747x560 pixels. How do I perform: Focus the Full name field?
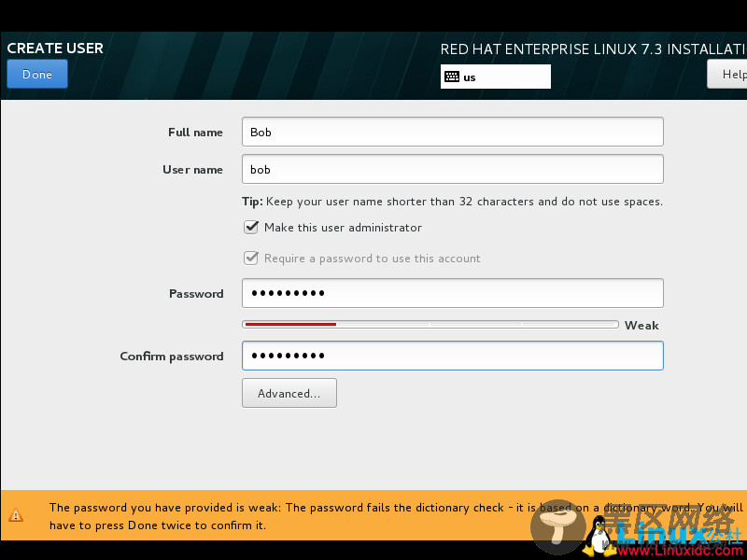453,132
